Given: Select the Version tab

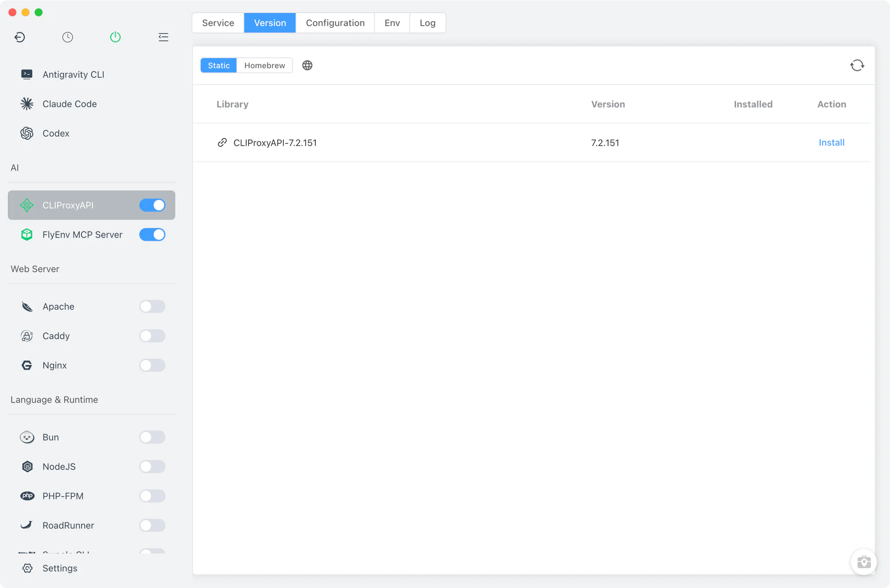Looking at the screenshot, I should [x=270, y=23].
